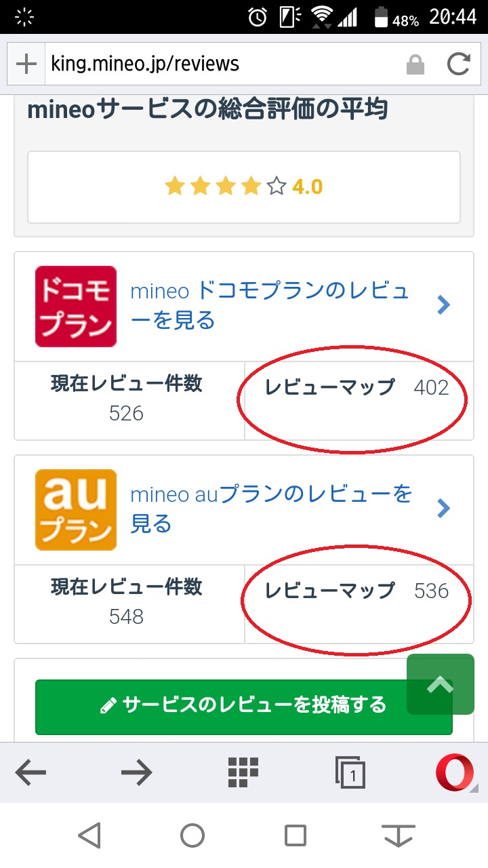Open new tab with plus icon
The width and height of the screenshot is (488, 868).
(x=26, y=64)
